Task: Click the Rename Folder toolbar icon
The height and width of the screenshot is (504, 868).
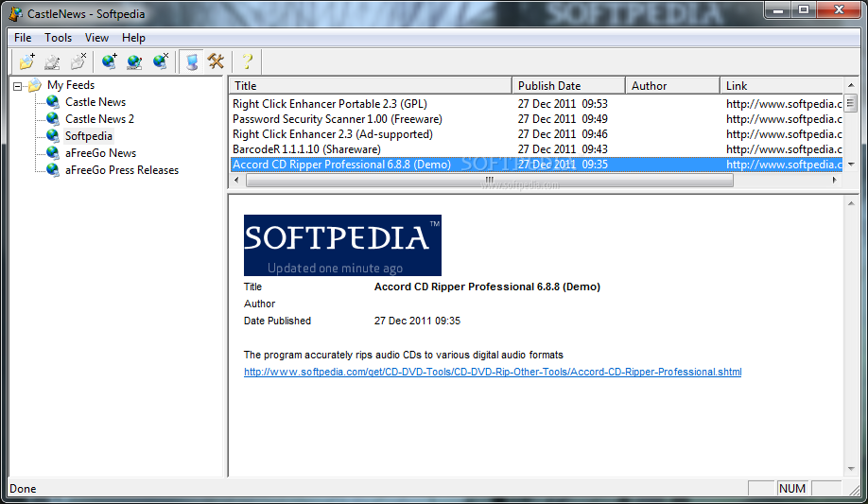Action: tap(52, 61)
